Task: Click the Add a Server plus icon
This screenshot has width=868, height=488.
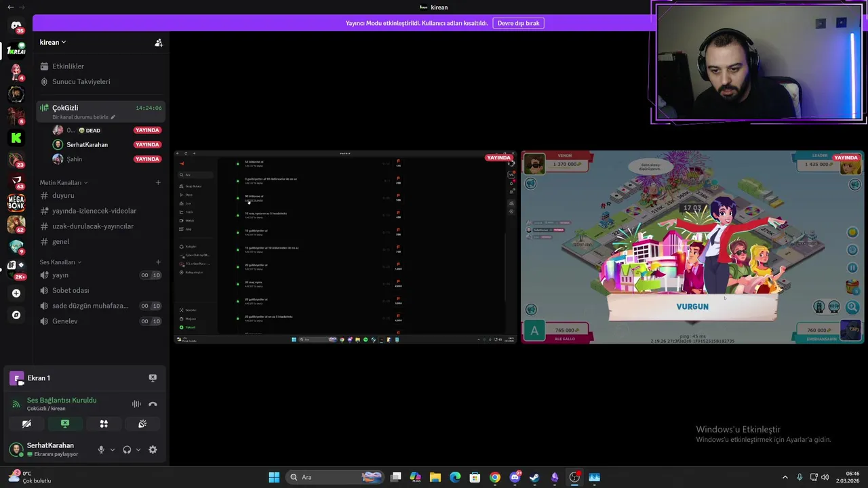Action: click(x=16, y=293)
